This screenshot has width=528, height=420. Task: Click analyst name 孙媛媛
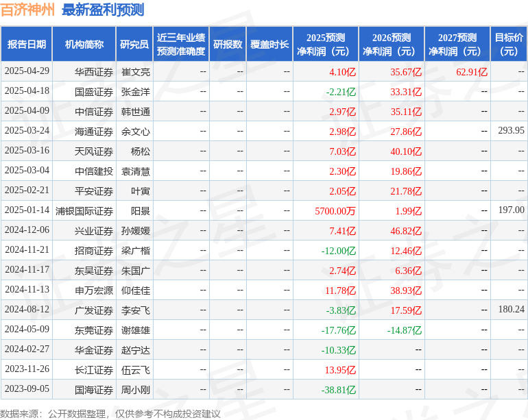[x=136, y=231]
